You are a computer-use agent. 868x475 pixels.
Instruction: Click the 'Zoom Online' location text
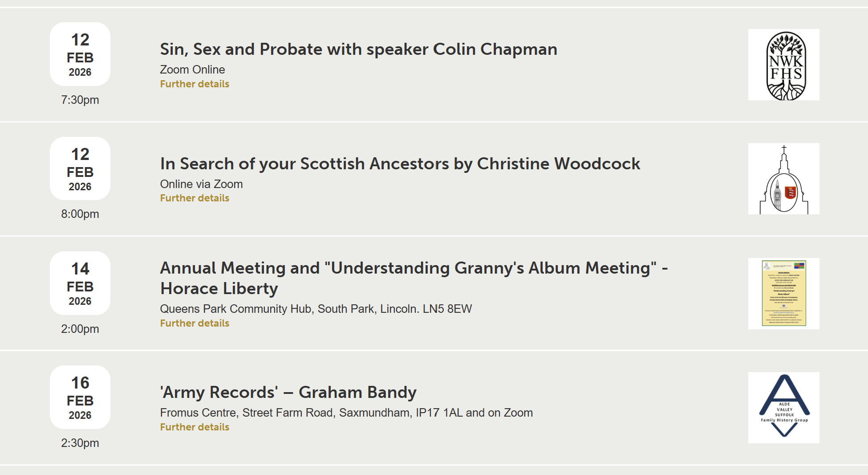[x=192, y=70]
